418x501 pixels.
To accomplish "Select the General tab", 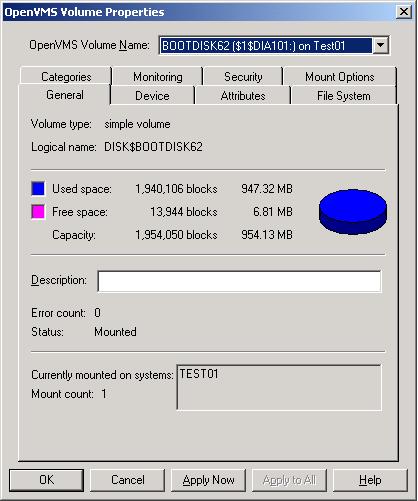I will coord(65,95).
